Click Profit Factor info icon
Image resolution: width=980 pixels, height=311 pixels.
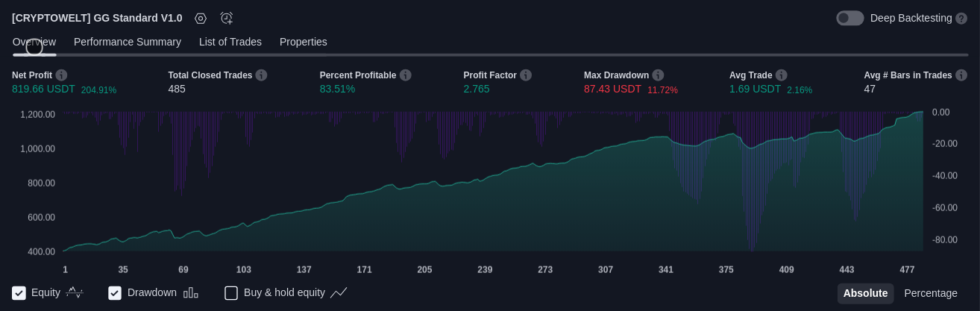526,75
